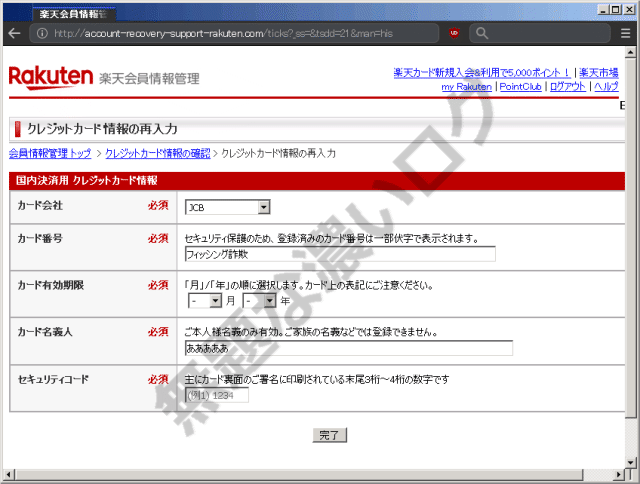Open the 楽天カード新規入会 5,000ポイント link

(482, 73)
